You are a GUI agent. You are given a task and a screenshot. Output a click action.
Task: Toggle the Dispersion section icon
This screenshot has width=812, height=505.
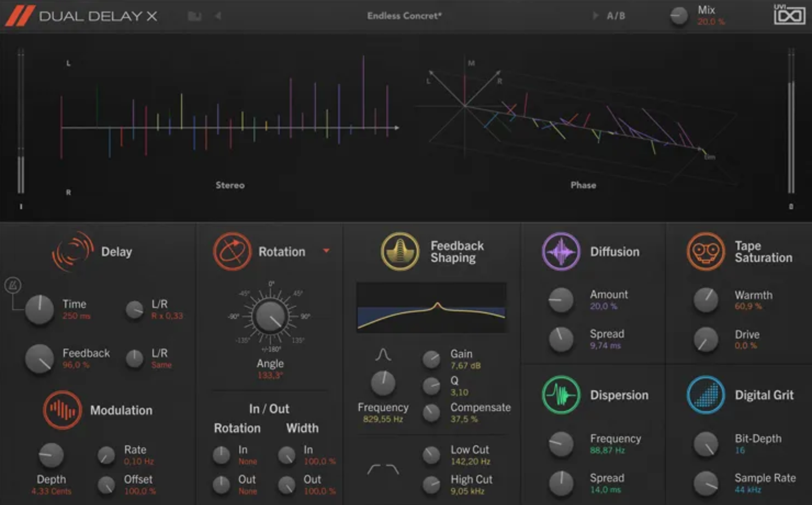point(561,395)
